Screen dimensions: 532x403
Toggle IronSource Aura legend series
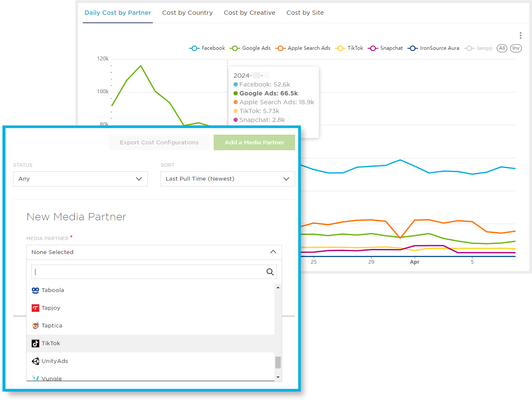(433, 48)
